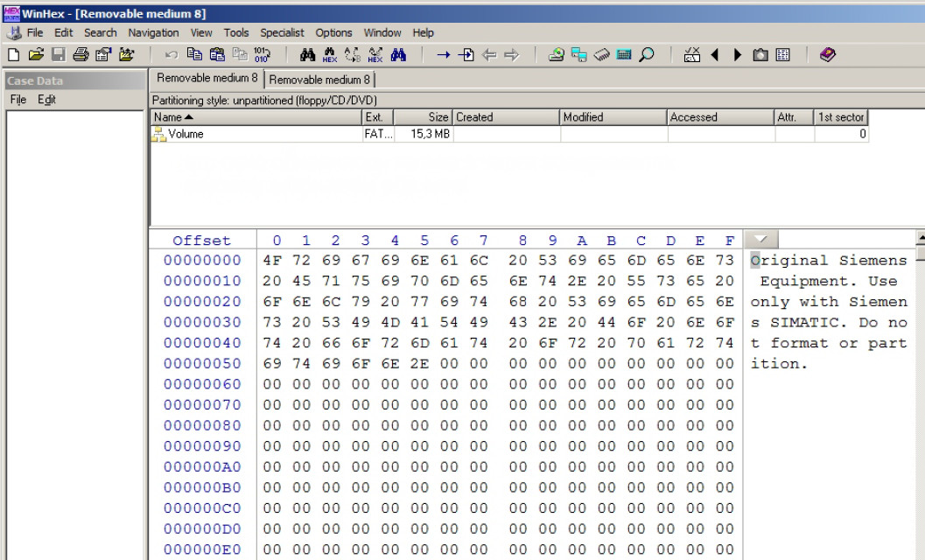This screenshot has height=560, width=925.
Task: Click the Clone Disk icon
Action: point(578,55)
